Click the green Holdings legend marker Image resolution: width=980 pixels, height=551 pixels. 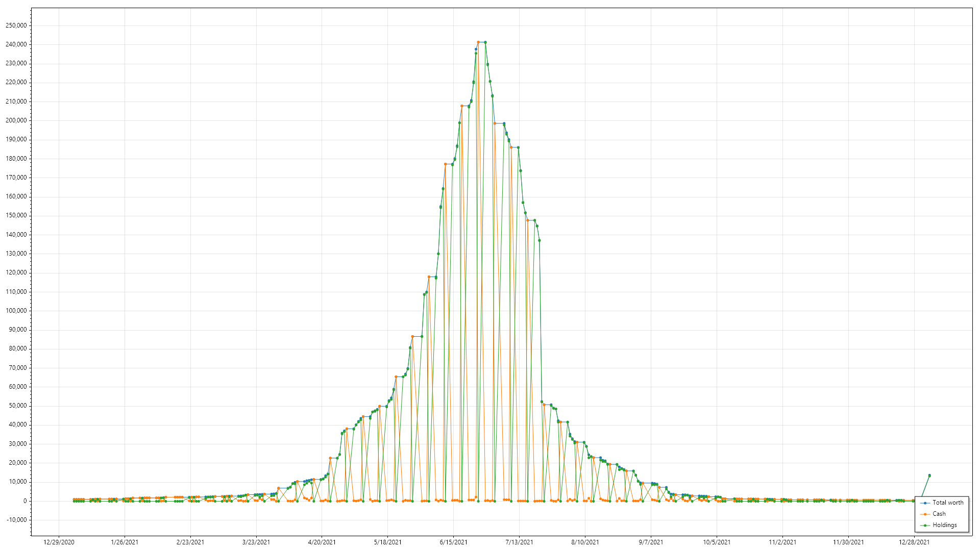pyautogui.click(x=925, y=525)
